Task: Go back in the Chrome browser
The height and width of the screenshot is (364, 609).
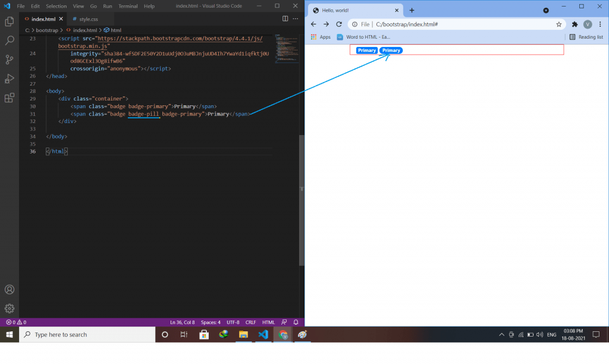Action: tap(313, 24)
